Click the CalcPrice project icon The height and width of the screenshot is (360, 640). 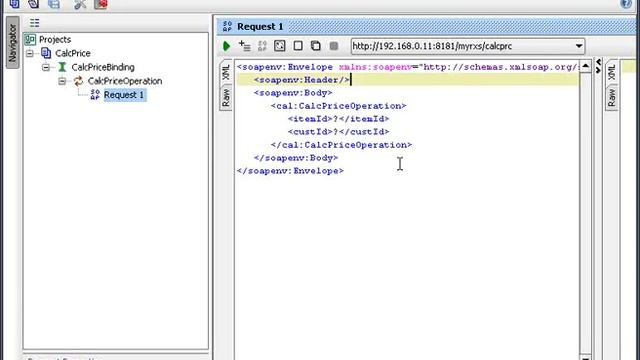point(46,53)
